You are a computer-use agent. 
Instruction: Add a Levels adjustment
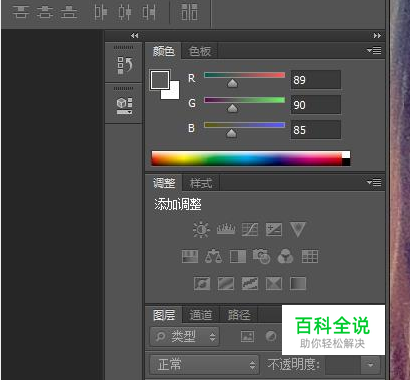pyautogui.click(x=226, y=230)
